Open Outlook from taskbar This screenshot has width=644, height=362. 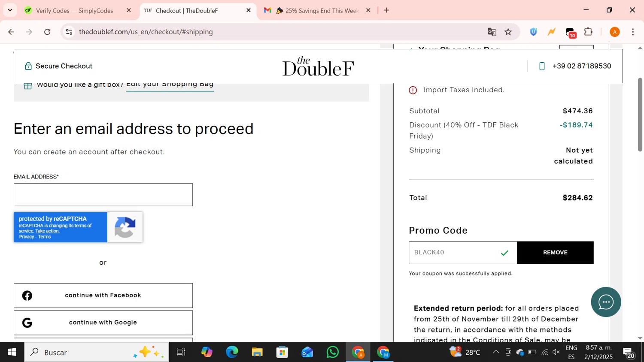[x=307, y=352]
